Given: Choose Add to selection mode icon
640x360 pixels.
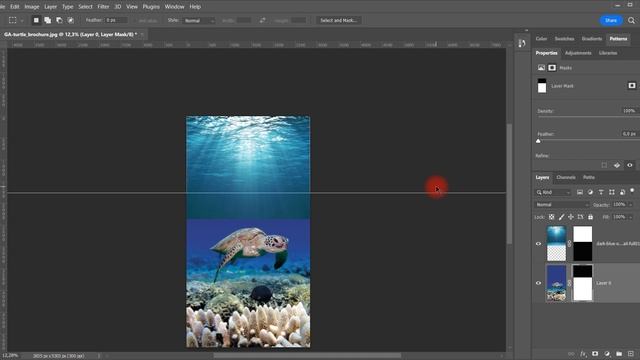Looking at the screenshot, I should [47, 20].
